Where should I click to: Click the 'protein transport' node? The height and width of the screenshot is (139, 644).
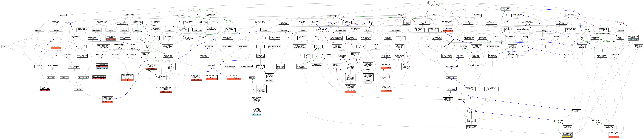tap(26, 56)
